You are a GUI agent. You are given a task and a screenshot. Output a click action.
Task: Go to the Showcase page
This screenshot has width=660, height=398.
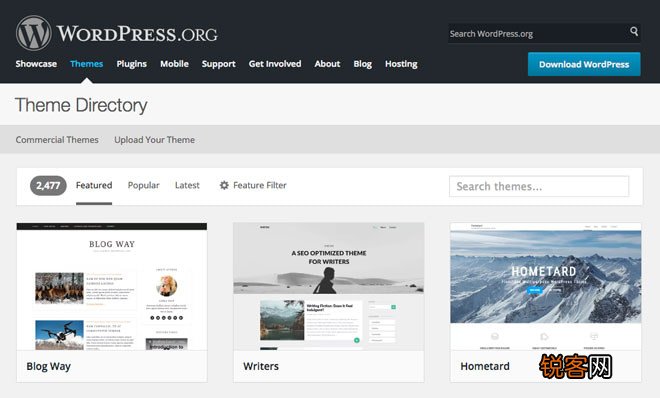[36, 64]
